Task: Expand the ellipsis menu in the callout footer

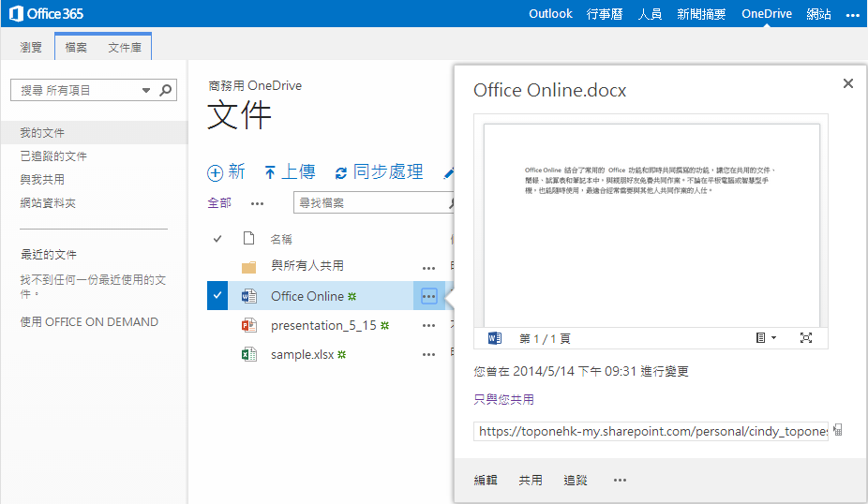Action: 620,481
